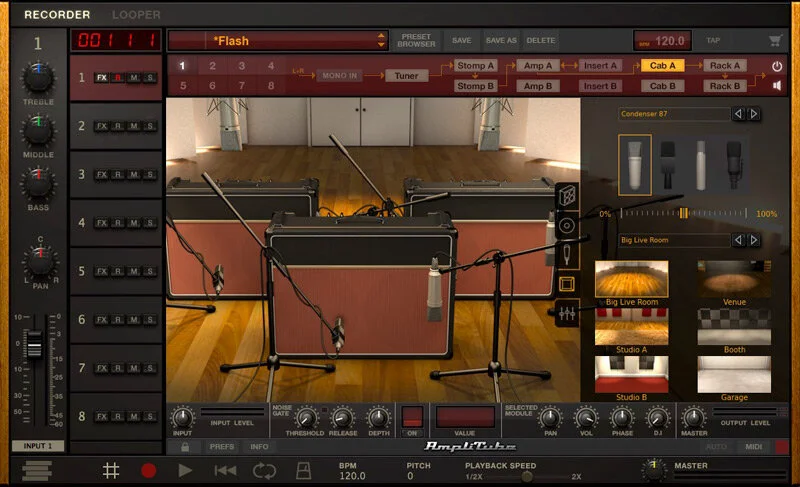Select previous microphone with left arrow

tap(738, 114)
